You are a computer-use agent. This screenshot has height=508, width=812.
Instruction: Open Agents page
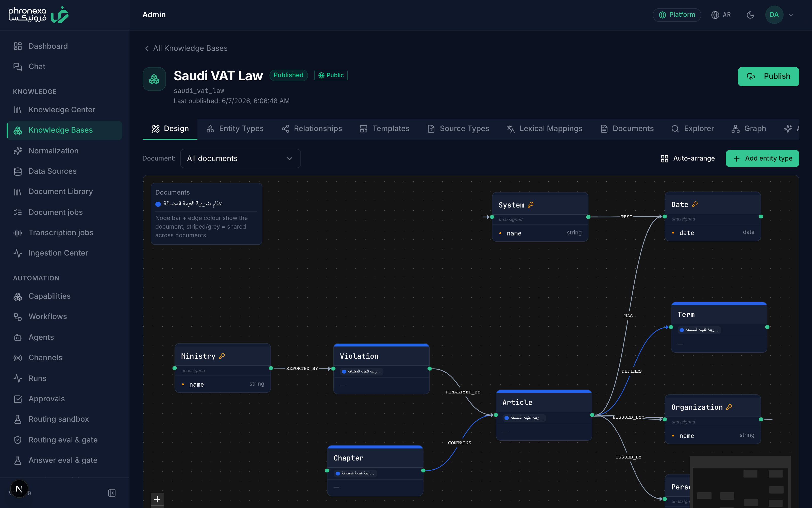(64, 337)
